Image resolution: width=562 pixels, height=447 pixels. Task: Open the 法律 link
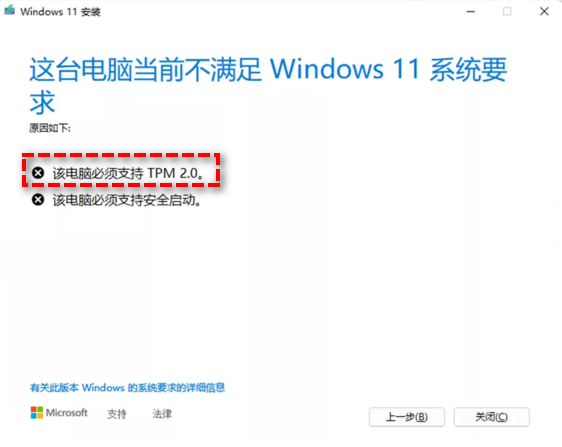(162, 414)
